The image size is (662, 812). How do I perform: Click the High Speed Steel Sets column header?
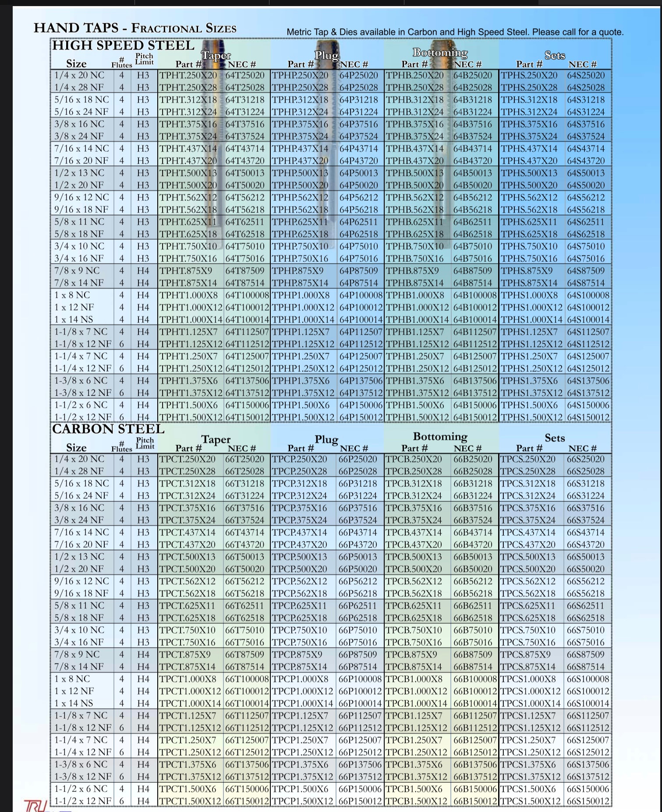coord(555,55)
